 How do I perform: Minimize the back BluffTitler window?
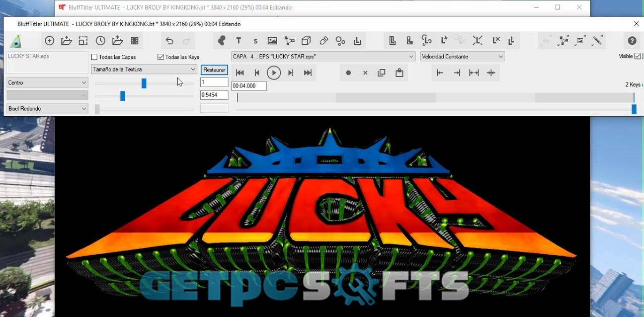tap(536, 8)
